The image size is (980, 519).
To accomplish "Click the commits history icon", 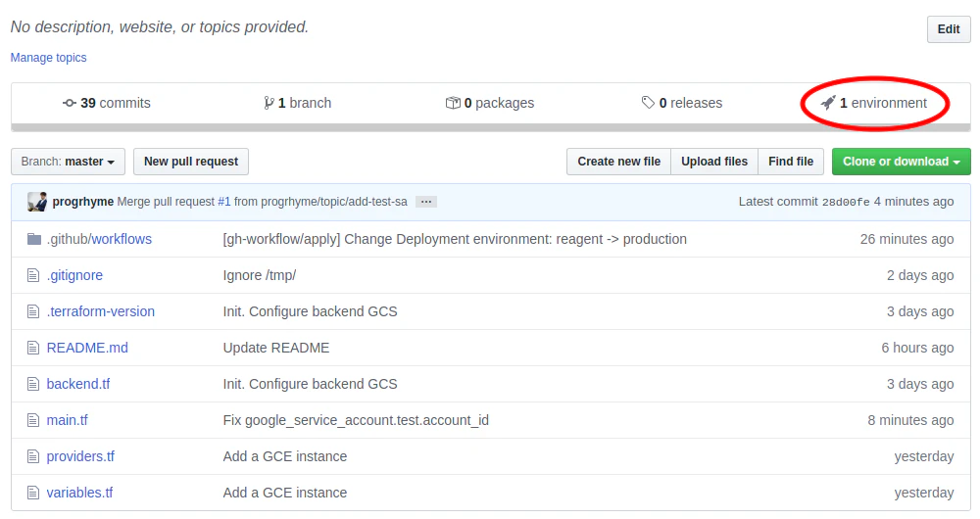I will point(70,103).
